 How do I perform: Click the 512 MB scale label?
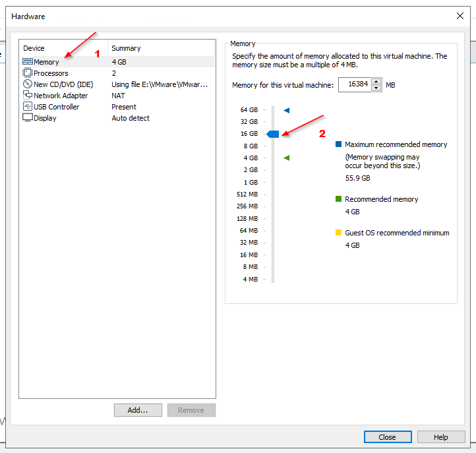247,194
